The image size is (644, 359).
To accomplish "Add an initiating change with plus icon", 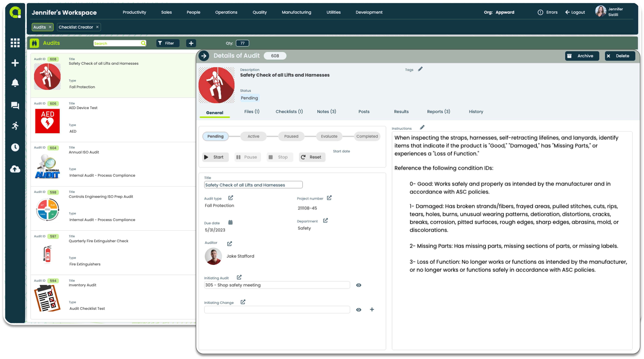I will coord(372,310).
